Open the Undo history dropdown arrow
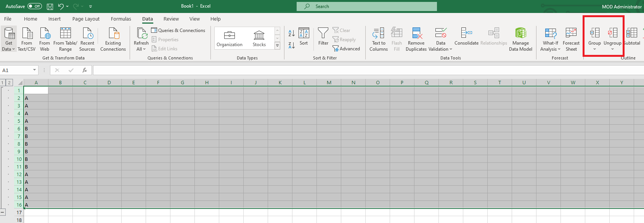Image resolution: width=644 pixels, height=223 pixels. [67, 6]
